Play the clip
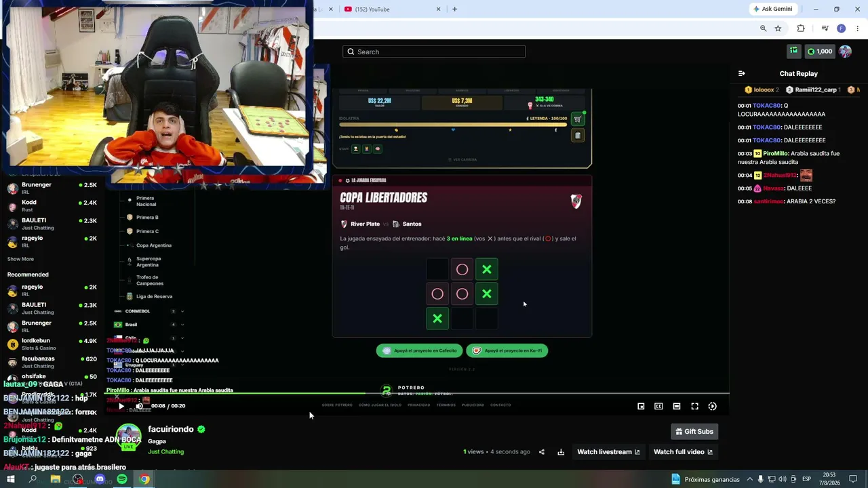868x488 pixels. coord(121,406)
